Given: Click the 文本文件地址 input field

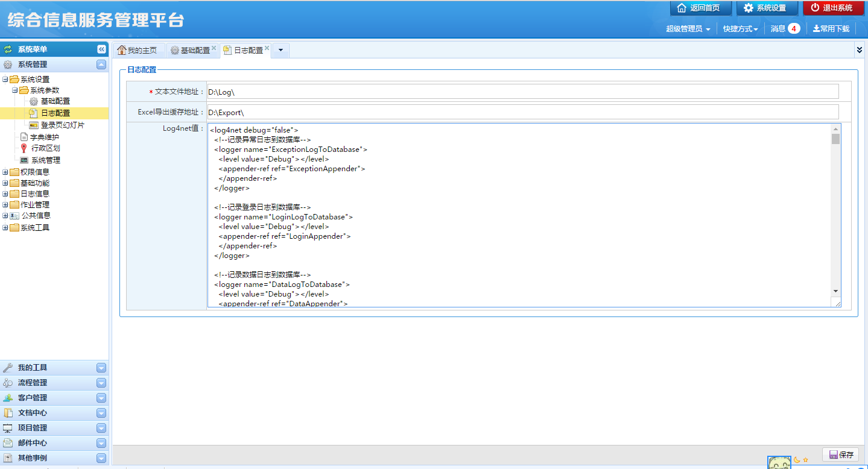Looking at the screenshot, I should tap(522, 91).
